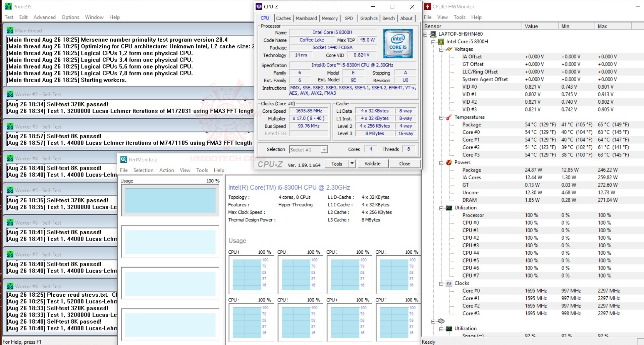Open the Options menu in Prime95
Viewport: 644px width, 345px height.
(x=70, y=17)
